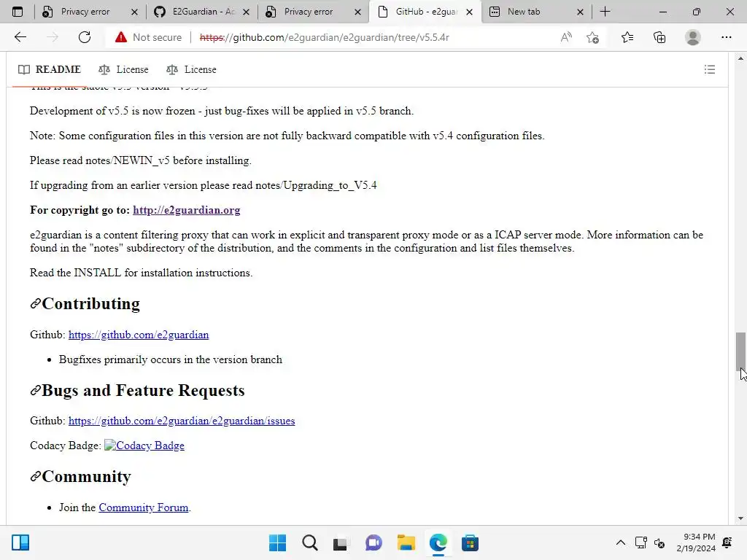Reload the current page

[85, 37]
